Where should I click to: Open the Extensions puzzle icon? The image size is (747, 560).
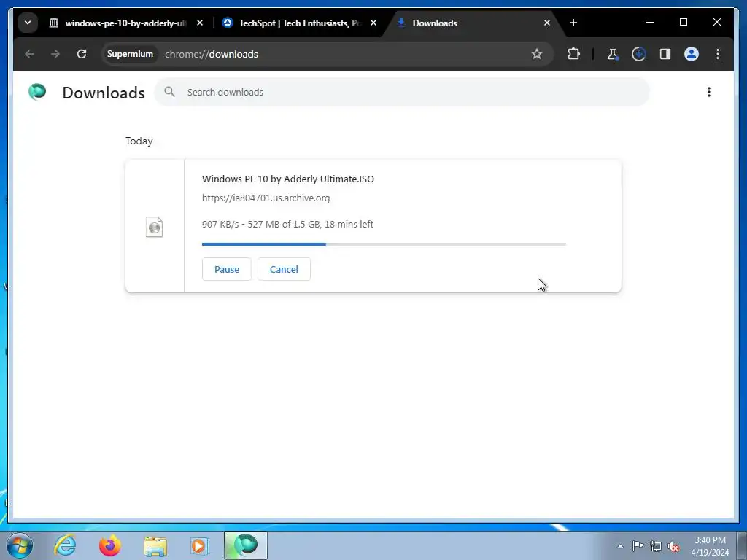pyautogui.click(x=573, y=54)
